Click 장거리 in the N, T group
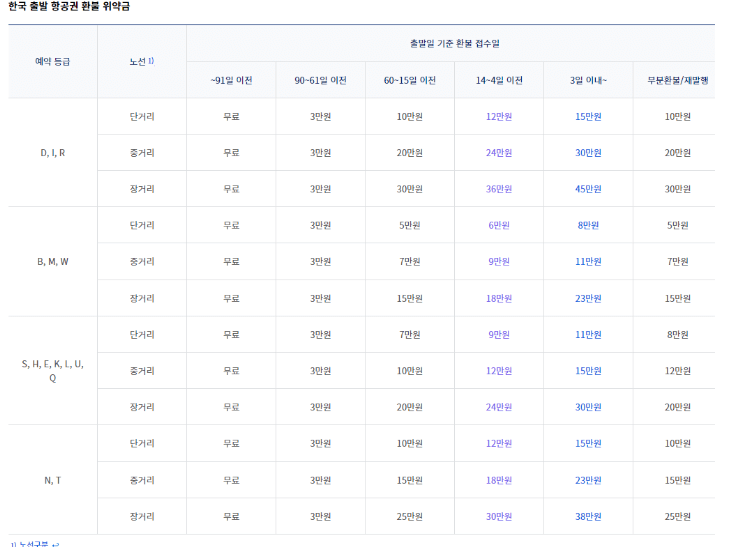 tap(142, 517)
